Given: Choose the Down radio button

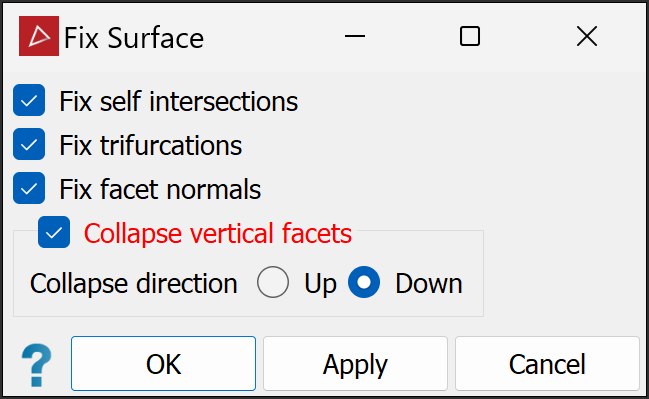Looking at the screenshot, I should (364, 282).
